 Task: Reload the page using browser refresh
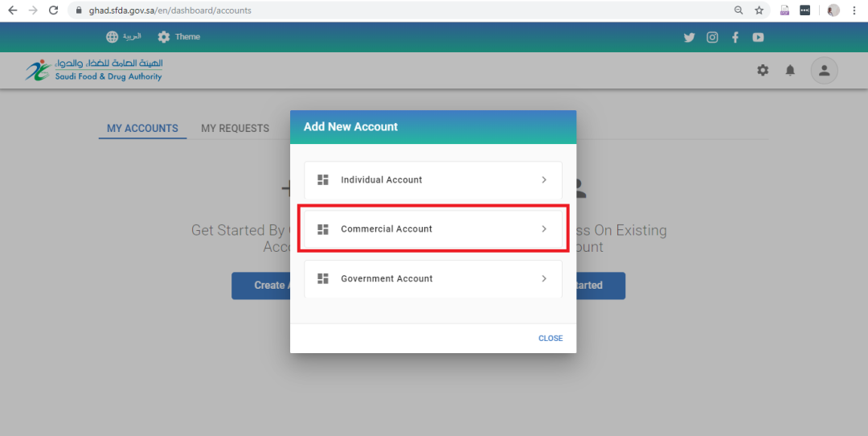pos(53,10)
